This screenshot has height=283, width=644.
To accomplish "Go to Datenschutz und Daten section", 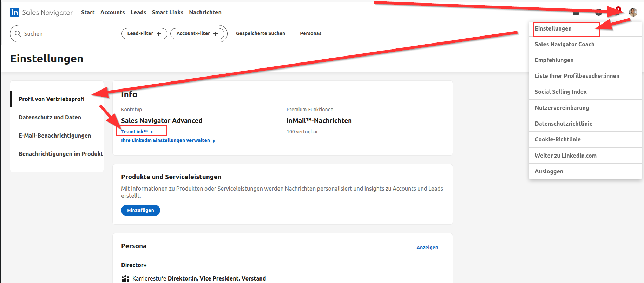I will [50, 117].
